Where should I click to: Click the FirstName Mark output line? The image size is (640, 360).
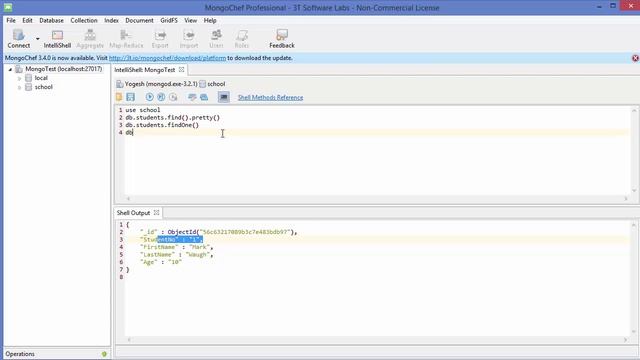tap(176, 247)
